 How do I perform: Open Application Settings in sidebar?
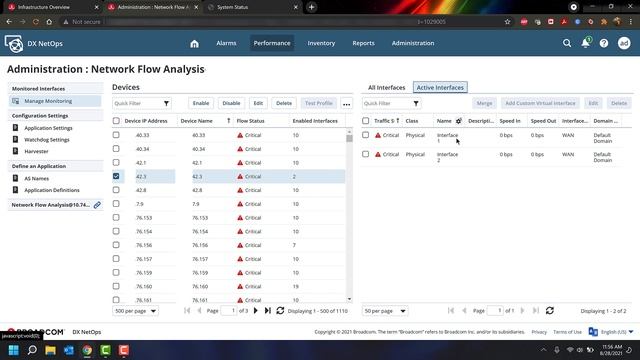click(x=48, y=128)
